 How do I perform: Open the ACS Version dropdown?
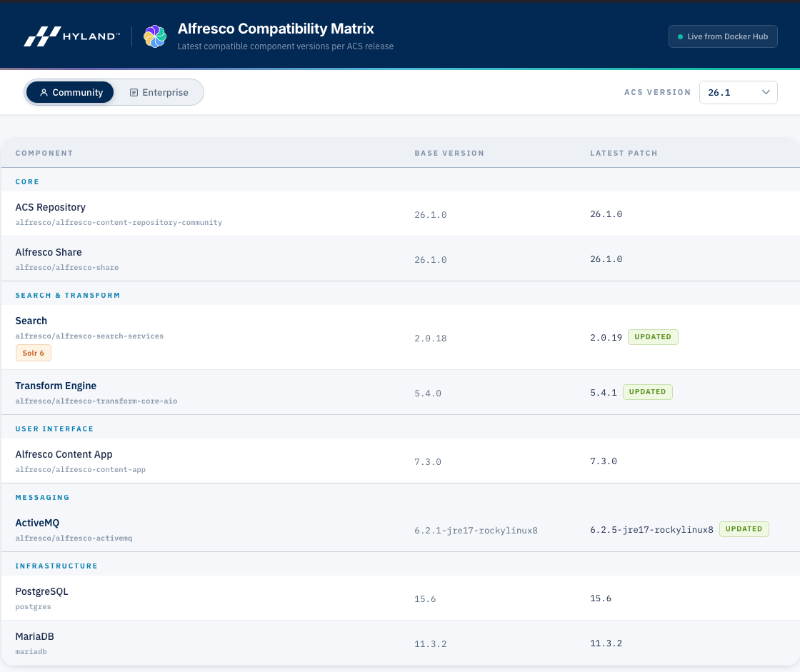tap(739, 92)
